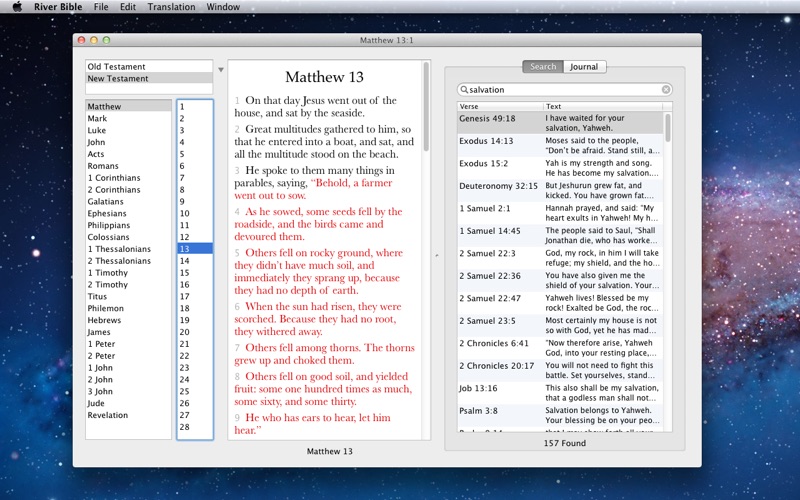Screen dimensions: 800x500
Task: Clear the salvation search text
Action: tap(666, 90)
